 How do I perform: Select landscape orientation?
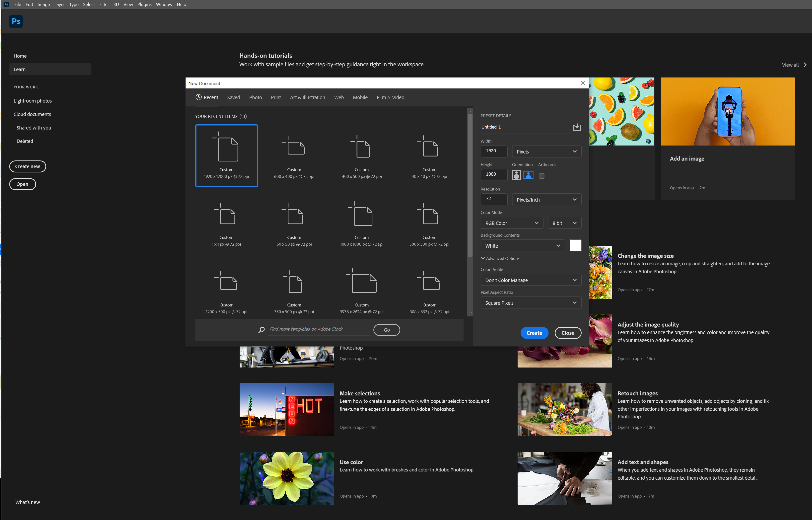[528, 175]
